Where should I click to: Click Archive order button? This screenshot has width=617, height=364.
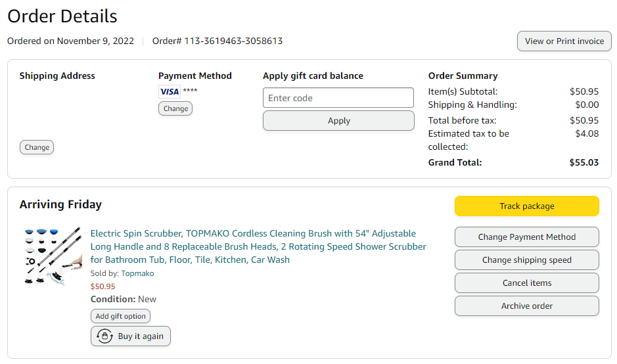point(527,306)
